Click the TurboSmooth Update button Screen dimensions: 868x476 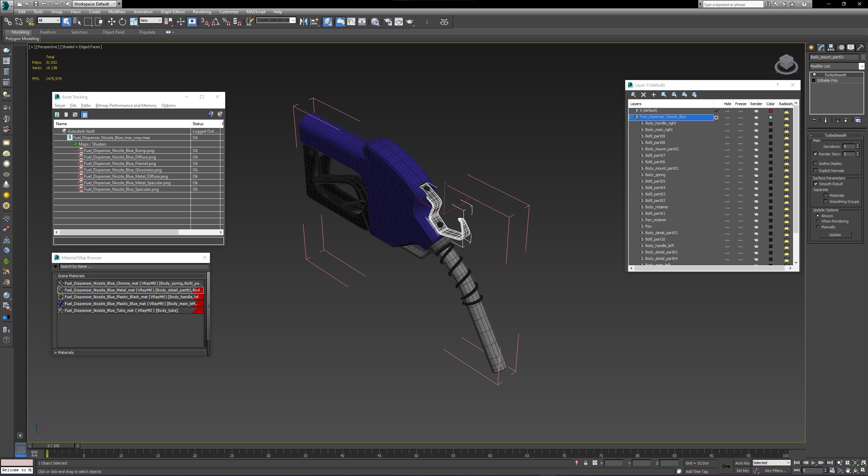835,235
